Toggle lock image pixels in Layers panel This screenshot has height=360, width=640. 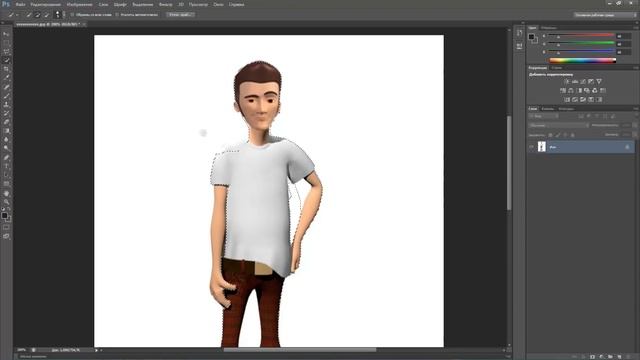(x=558, y=135)
